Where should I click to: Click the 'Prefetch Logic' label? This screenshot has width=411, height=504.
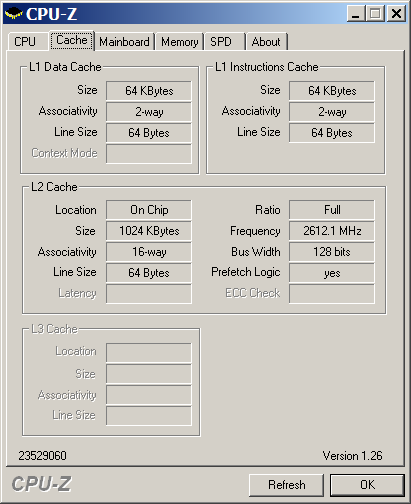click(246, 272)
